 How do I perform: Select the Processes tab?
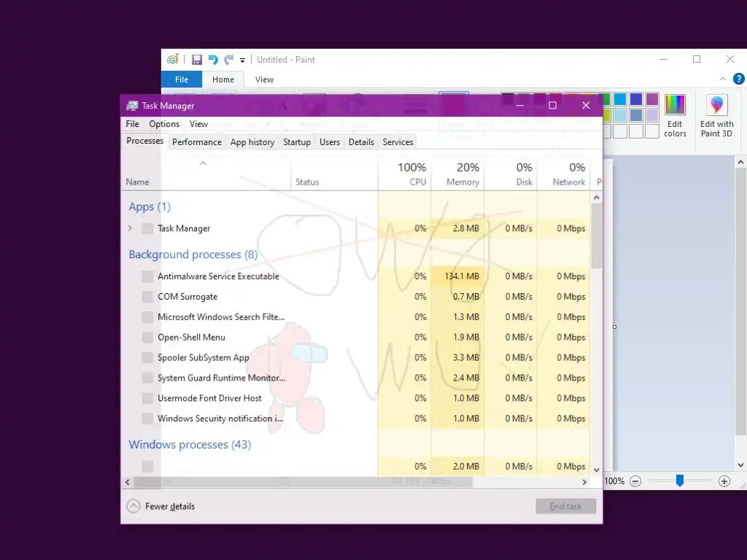point(145,141)
